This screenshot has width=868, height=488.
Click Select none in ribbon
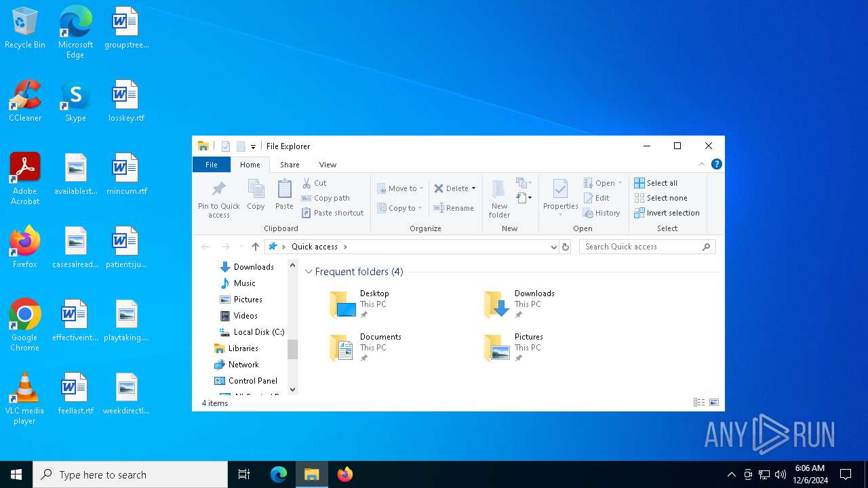(x=660, y=198)
